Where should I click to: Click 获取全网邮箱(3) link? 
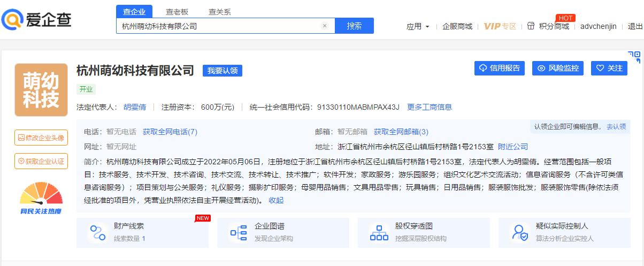[x=401, y=132]
